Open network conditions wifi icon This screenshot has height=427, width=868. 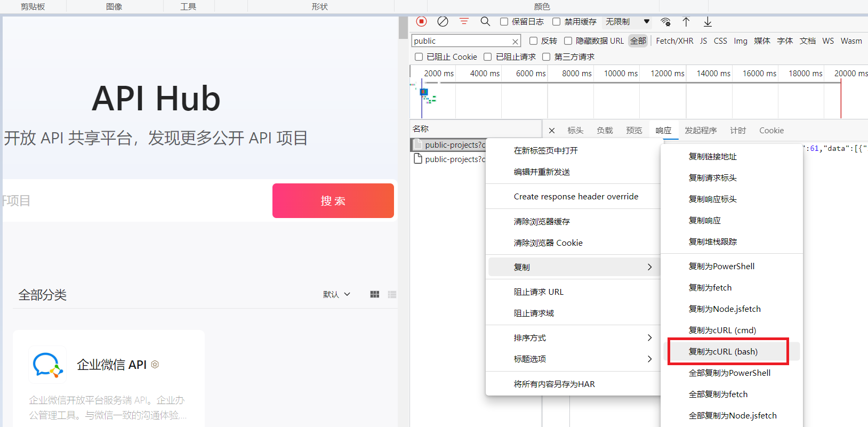[665, 22]
